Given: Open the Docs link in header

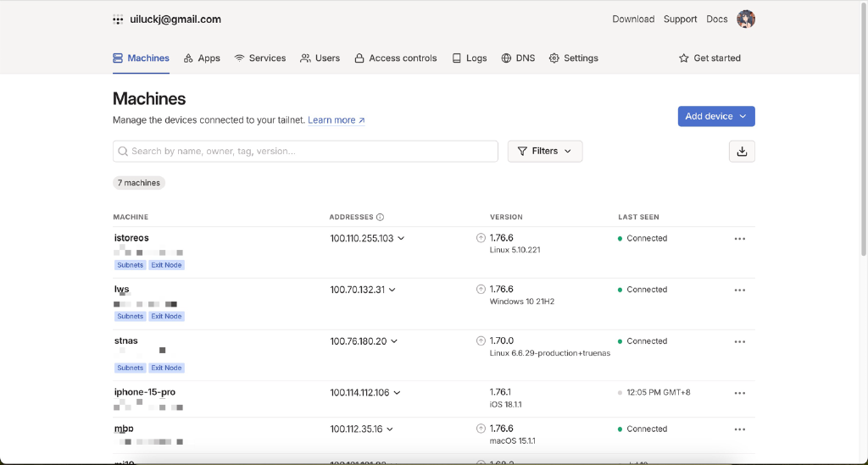Looking at the screenshot, I should click(716, 19).
